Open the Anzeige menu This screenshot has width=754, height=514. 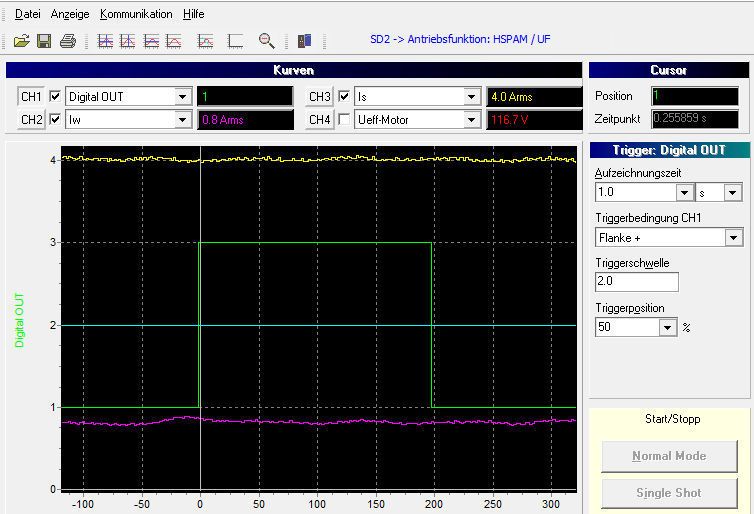tap(70, 14)
